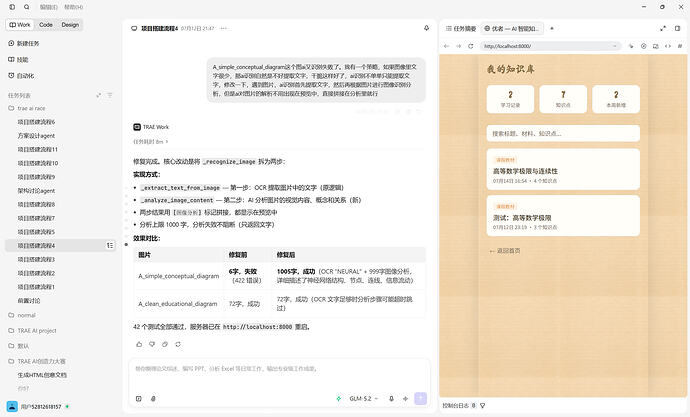The width and height of the screenshot is (690, 417).
Task: Open more options (…) in chat header
Action: point(224,28)
